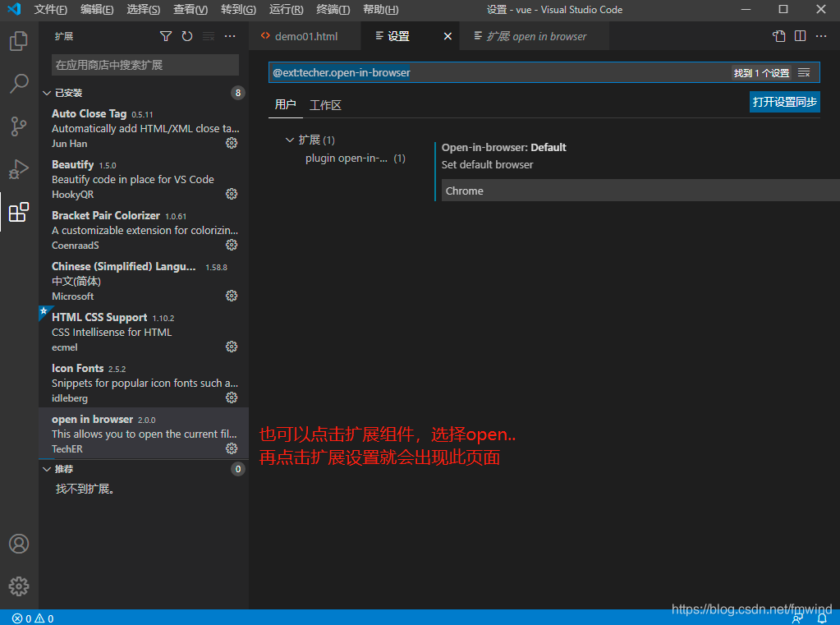Open notifications bell in status bar
This screenshot has height=625, width=840.
(822, 618)
